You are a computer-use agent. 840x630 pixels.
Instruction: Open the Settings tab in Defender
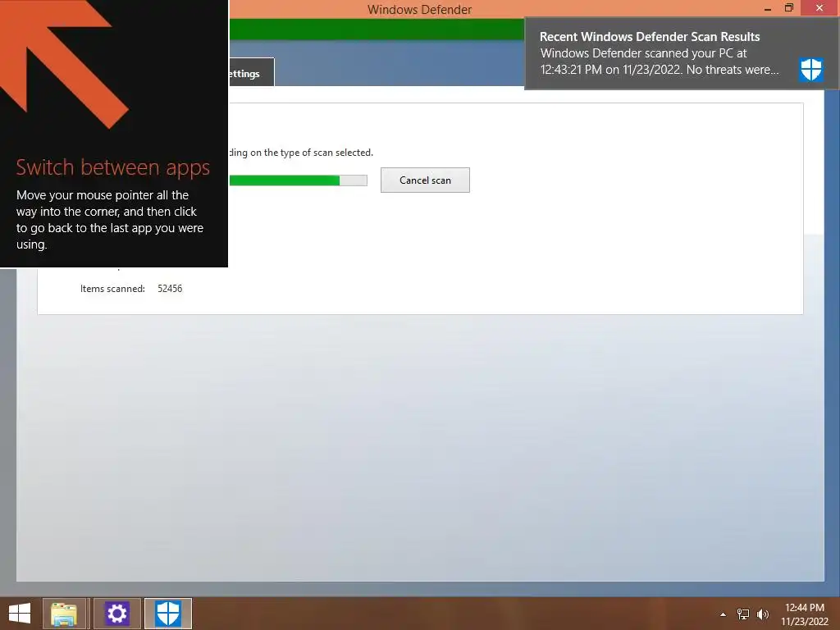click(x=252, y=73)
